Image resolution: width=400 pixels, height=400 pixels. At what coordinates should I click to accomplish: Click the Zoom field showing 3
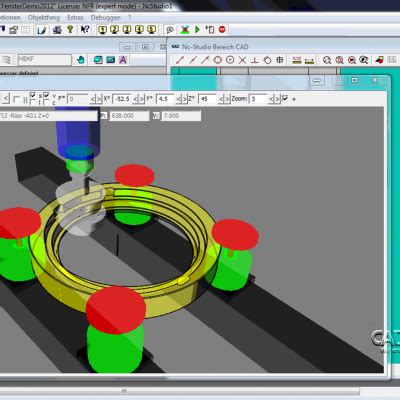(x=258, y=99)
